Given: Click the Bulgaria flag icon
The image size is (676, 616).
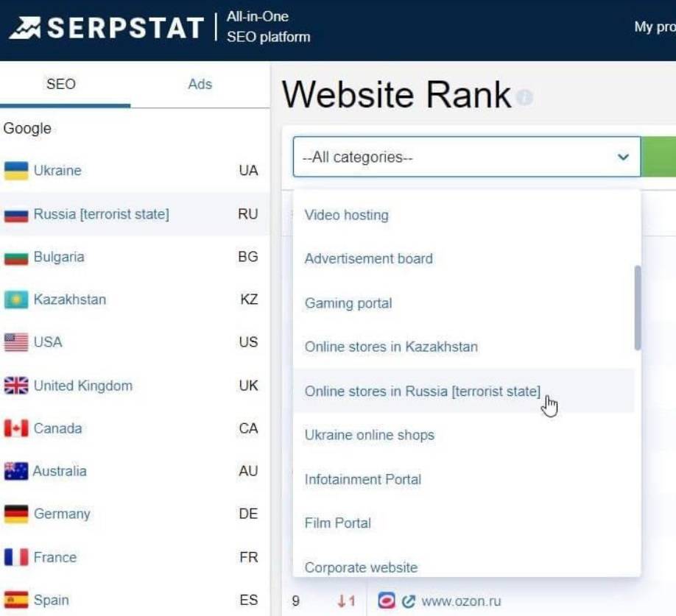Looking at the screenshot, I should (x=16, y=257).
